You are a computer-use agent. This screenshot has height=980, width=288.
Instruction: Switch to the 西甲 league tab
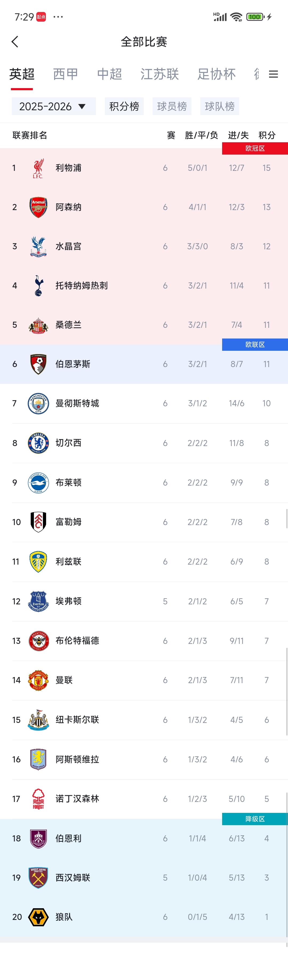pos(66,74)
